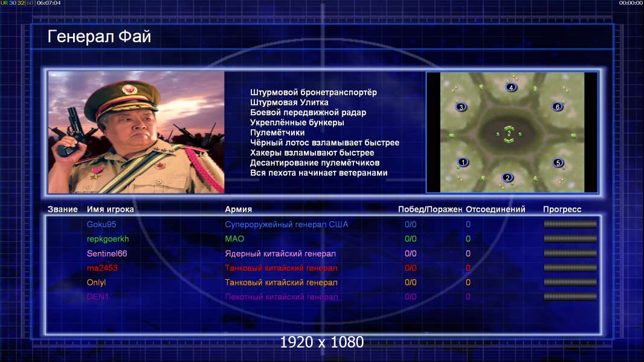Click the repkgoerkh progress bar

570,238
